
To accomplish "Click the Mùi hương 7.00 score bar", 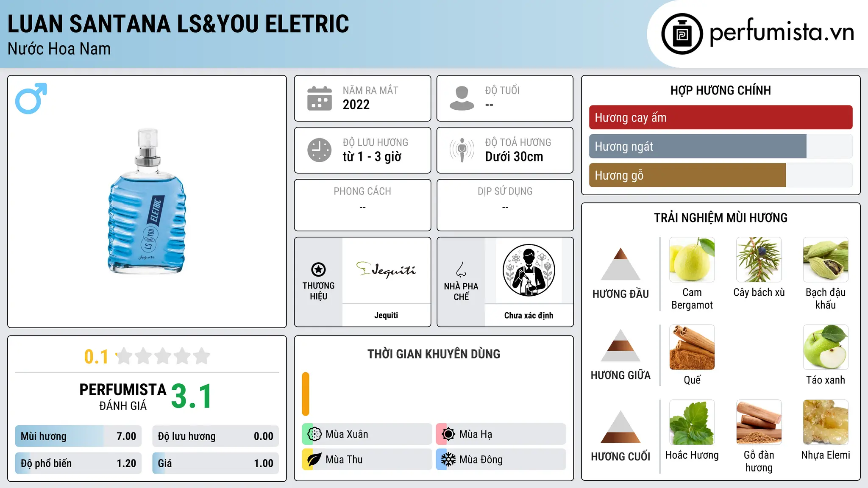I will tap(78, 436).
